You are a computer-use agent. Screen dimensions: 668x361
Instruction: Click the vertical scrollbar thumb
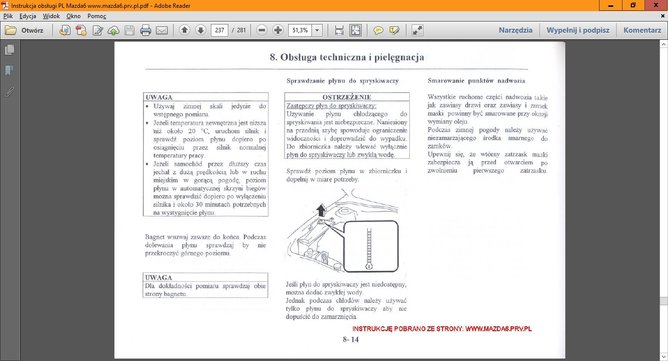coord(664,301)
